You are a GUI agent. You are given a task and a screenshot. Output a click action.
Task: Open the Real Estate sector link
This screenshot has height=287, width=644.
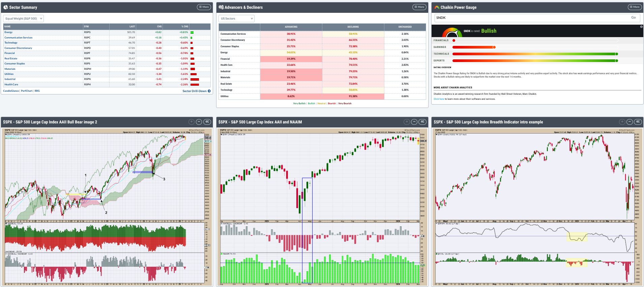pos(11,58)
